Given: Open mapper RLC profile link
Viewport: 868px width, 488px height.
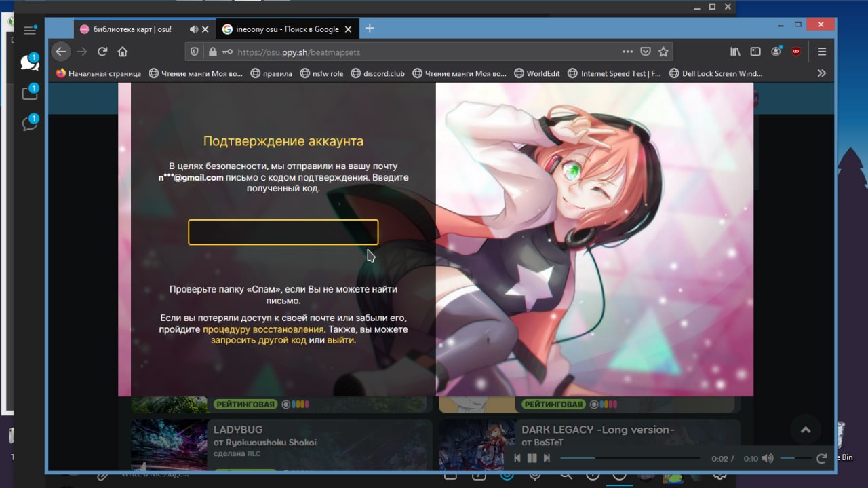Looking at the screenshot, I should point(254,453).
